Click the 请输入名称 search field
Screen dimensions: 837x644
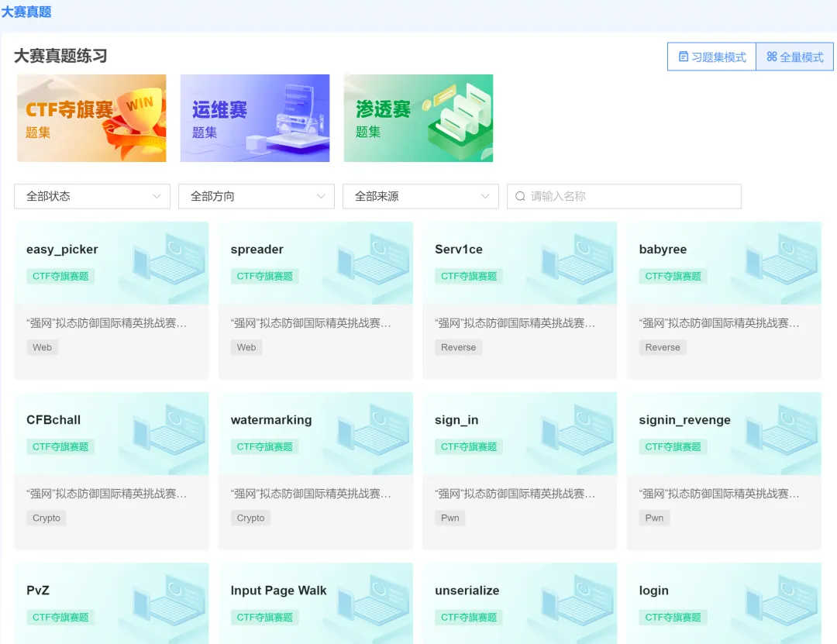pos(624,196)
